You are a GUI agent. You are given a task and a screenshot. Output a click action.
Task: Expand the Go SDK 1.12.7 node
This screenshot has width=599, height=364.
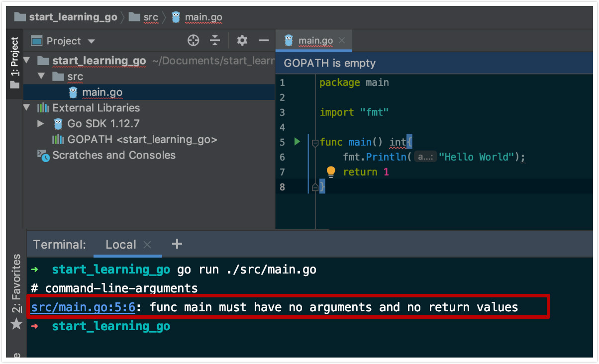pos(41,123)
